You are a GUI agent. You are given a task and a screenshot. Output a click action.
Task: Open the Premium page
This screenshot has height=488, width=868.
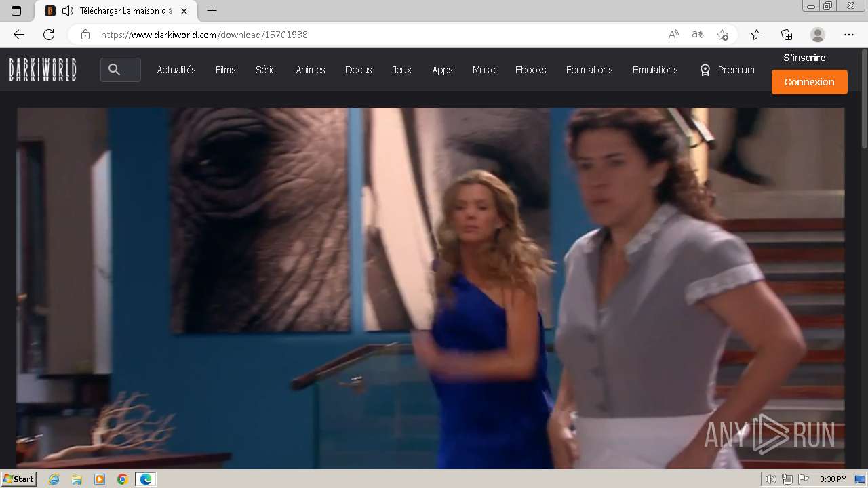[x=727, y=70]
